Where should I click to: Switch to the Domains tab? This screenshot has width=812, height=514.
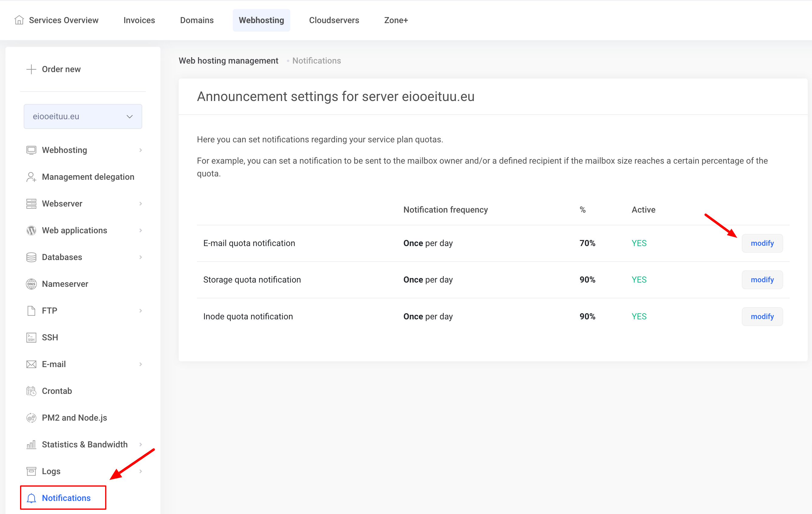[x=197, y=20]
